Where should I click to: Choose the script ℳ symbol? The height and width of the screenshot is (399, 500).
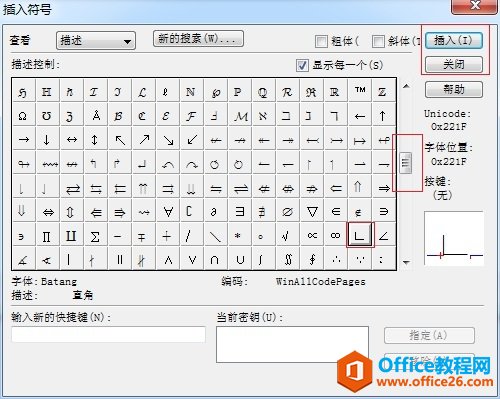tap(241, 116)
